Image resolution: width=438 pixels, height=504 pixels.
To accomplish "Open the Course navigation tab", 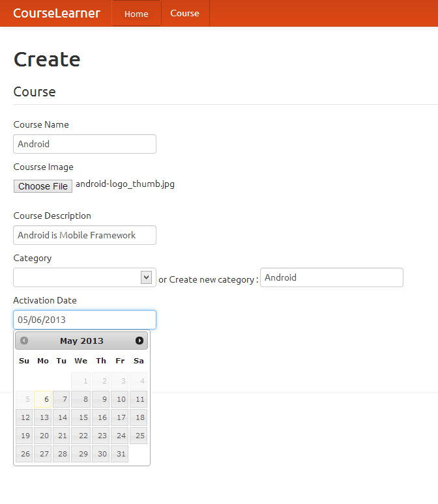I will click(184, 13).
